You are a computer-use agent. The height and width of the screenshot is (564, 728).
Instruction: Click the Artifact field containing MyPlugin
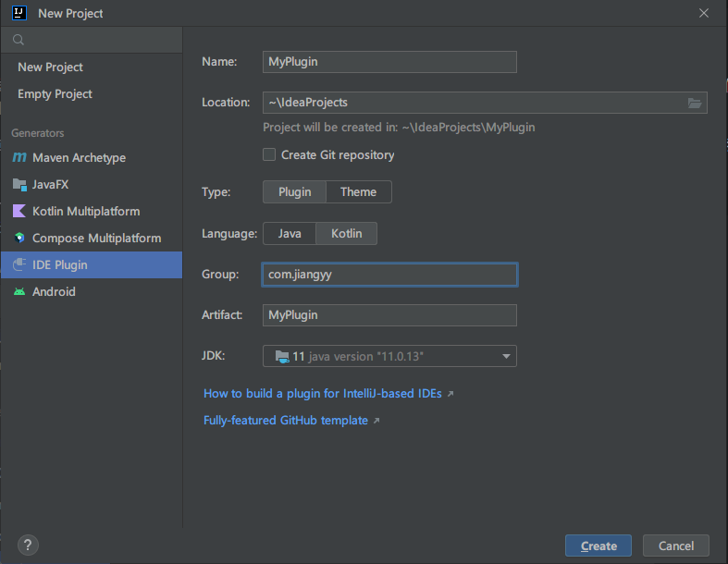point(389,315)
